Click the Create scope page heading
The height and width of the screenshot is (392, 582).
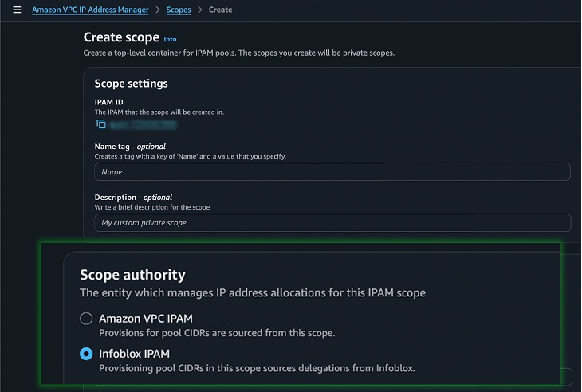pyautogui.click(x=121, y=38)
